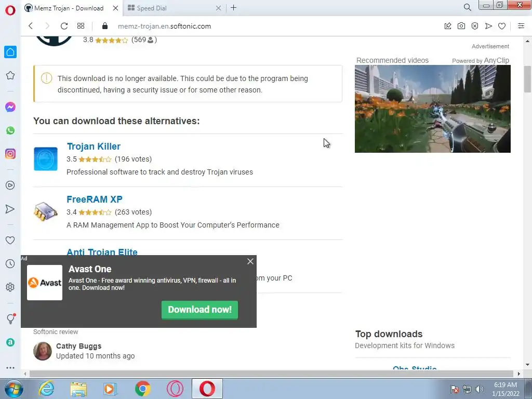532x399 pixels.
Task: Click Download now! in Avast ad
Action: (199, 310)
